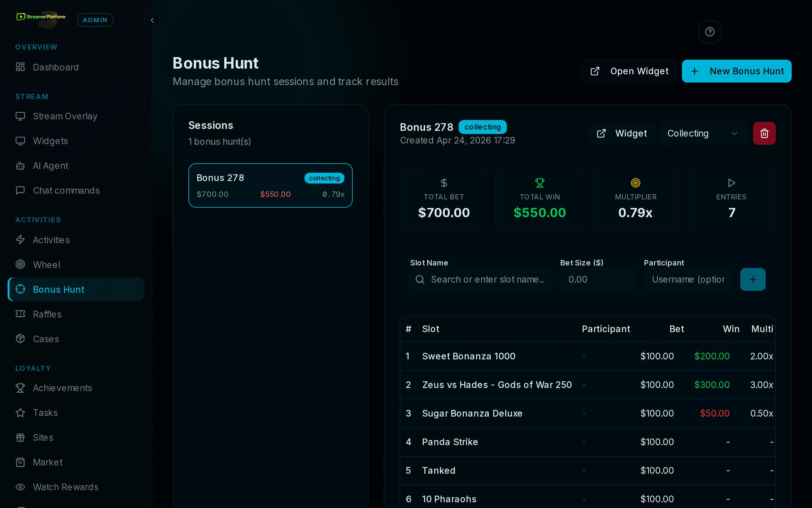
Task: Click the Stream Overlay monitor icon
Action: point(21,116)
